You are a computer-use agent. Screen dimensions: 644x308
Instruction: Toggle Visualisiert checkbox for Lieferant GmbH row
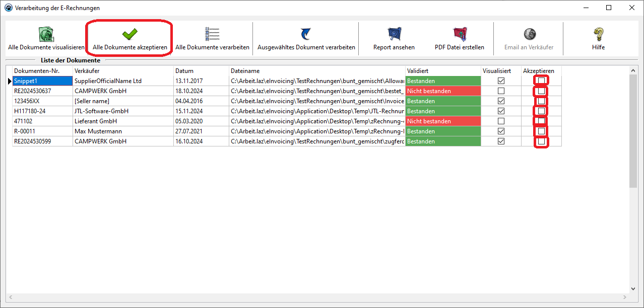[501, 121]
